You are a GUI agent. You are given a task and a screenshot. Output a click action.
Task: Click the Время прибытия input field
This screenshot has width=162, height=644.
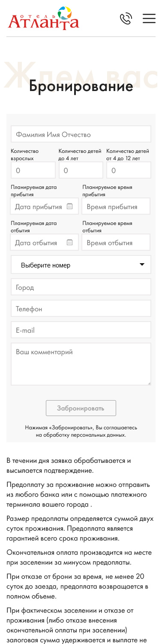(x=116, y=207)
